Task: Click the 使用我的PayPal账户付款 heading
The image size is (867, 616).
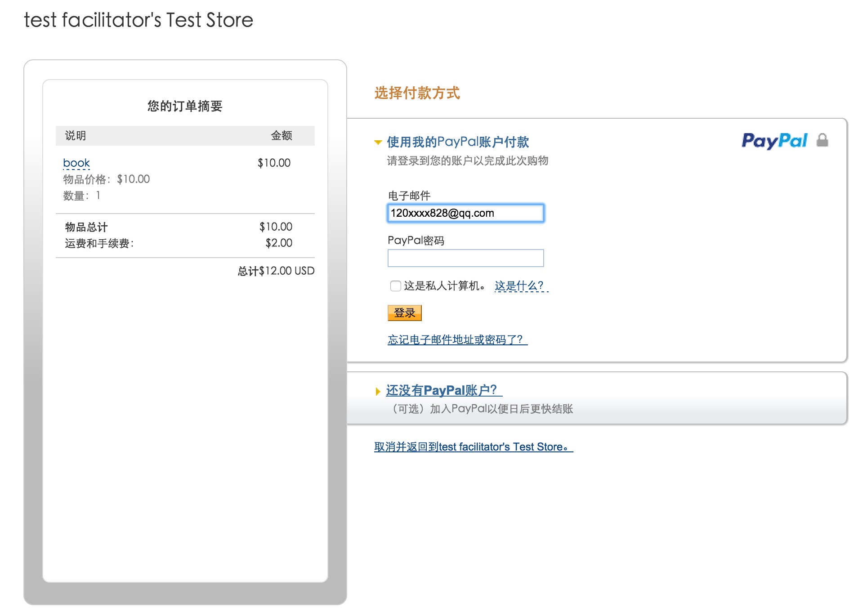Action: point(458,142)
